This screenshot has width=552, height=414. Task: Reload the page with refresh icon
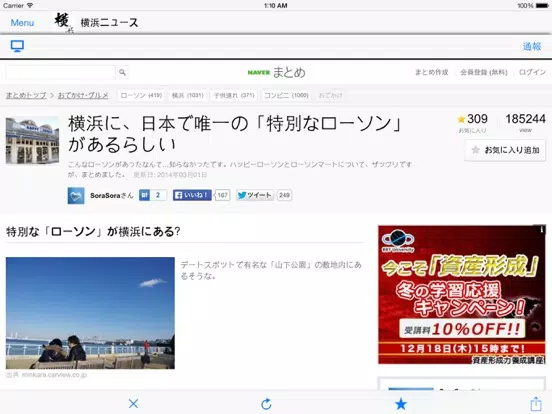tap(266, 403)
